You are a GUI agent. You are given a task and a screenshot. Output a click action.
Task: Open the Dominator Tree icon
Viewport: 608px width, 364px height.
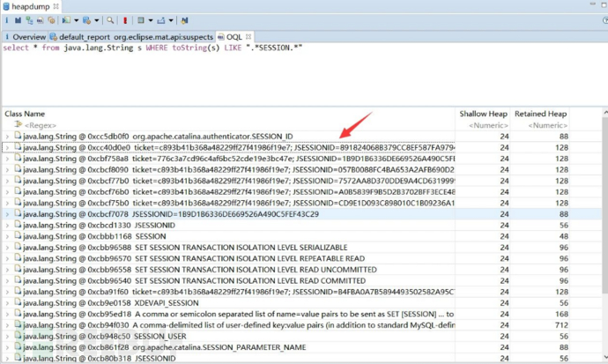click(x=30, y=19)
